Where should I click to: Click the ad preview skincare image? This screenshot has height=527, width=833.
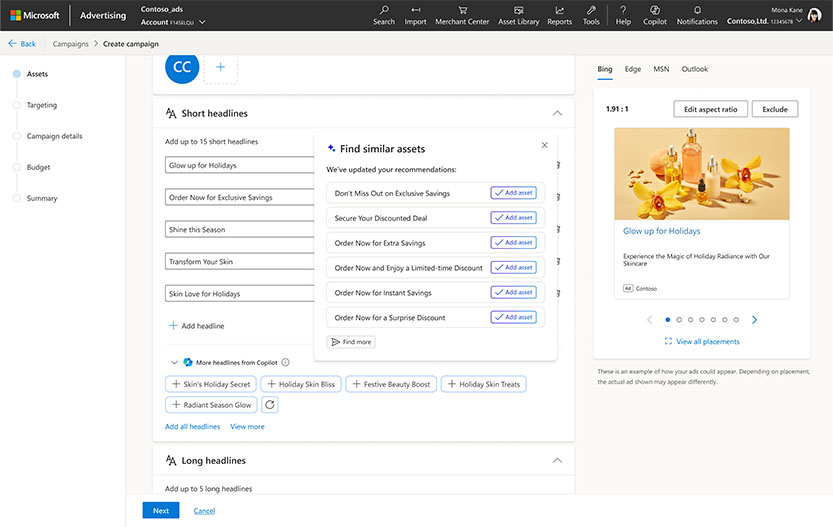pyautogui.click(x=702, y=174)
